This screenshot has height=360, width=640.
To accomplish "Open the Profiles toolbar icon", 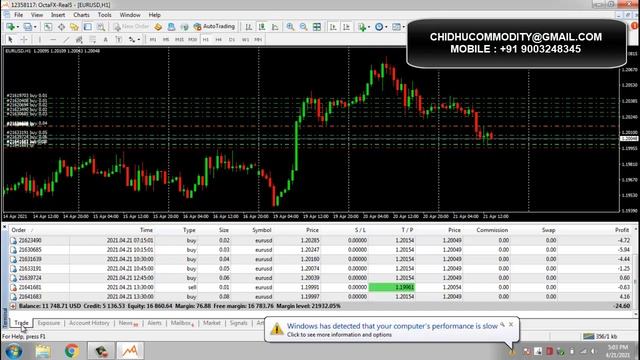I will (27, 27).
